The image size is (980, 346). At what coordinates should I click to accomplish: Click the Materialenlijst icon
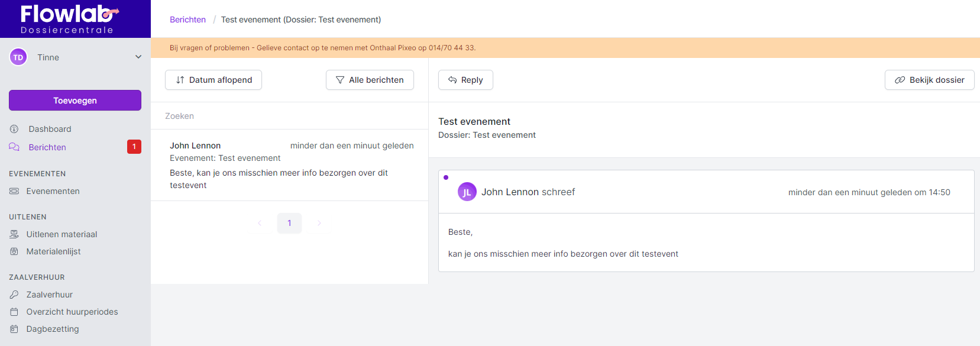point(14,251)
